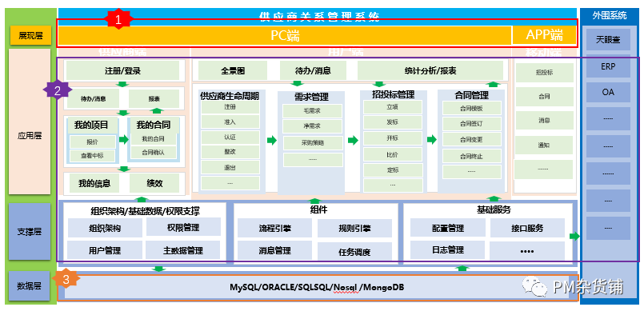Click the 支撑层 layer label
644x315 pixels.
[x=30, y=232]
